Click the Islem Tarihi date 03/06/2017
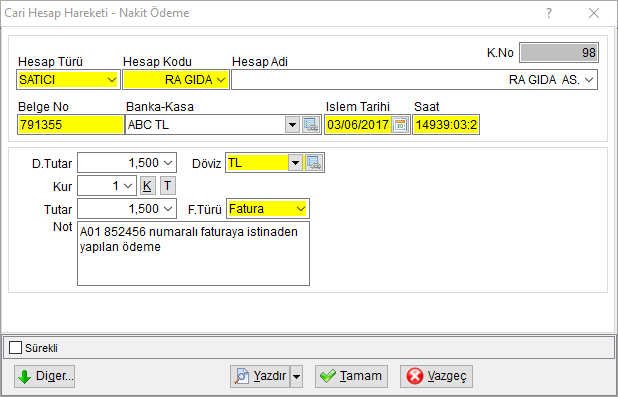 point(358,125)
